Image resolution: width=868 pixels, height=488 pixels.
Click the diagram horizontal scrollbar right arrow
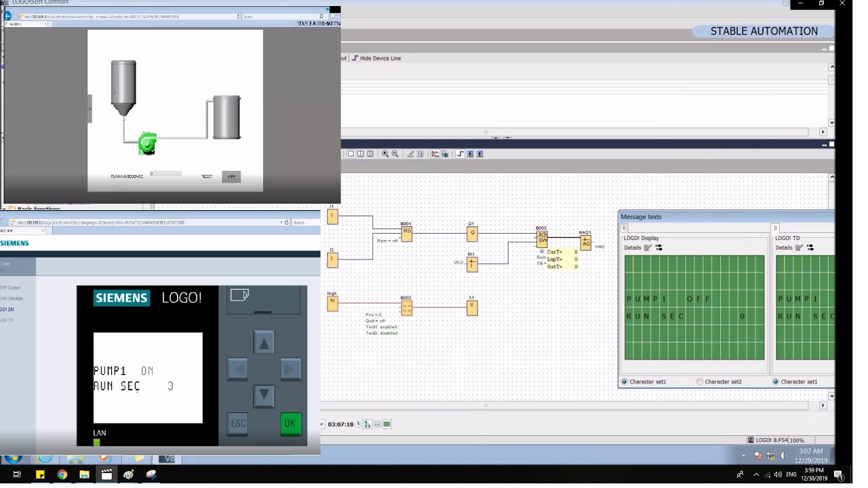click(823, 405)
